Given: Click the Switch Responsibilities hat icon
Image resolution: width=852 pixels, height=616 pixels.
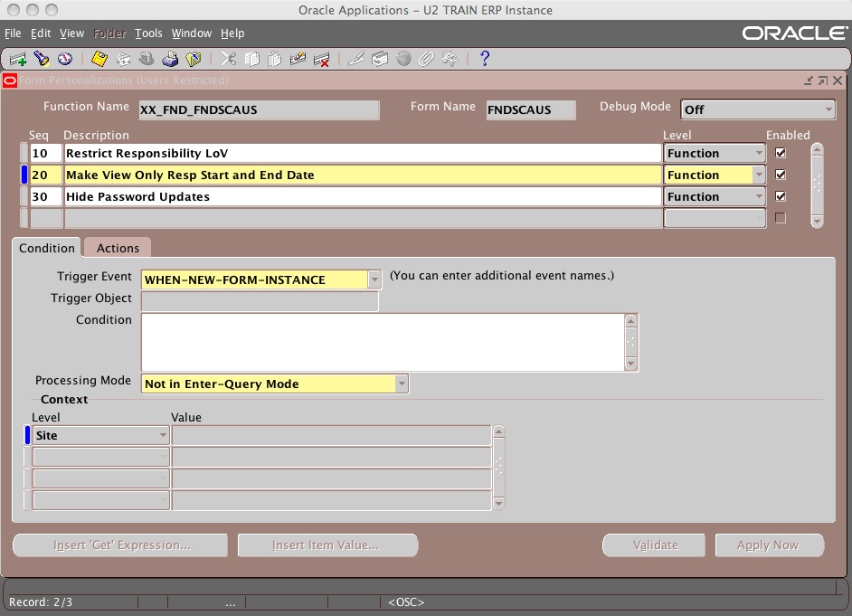Looking at the screenshot, I should tap(147, 59).
